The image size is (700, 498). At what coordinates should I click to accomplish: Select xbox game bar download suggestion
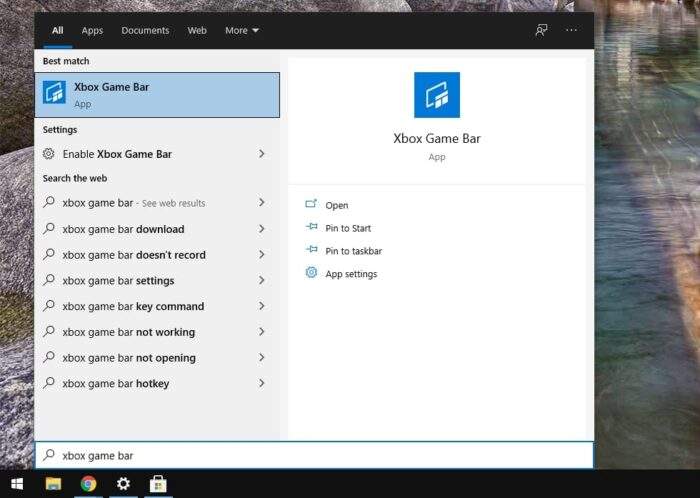coord(157,228)
